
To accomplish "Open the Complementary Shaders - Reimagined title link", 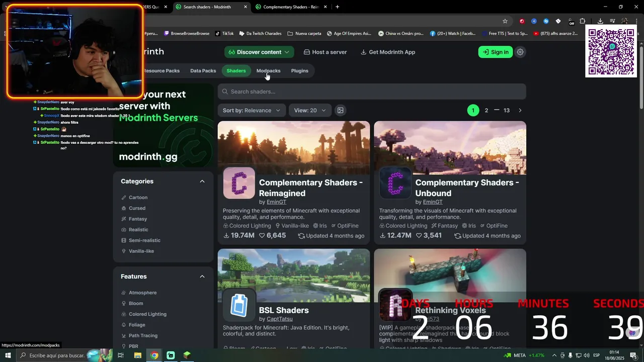I will pos(311,188).
